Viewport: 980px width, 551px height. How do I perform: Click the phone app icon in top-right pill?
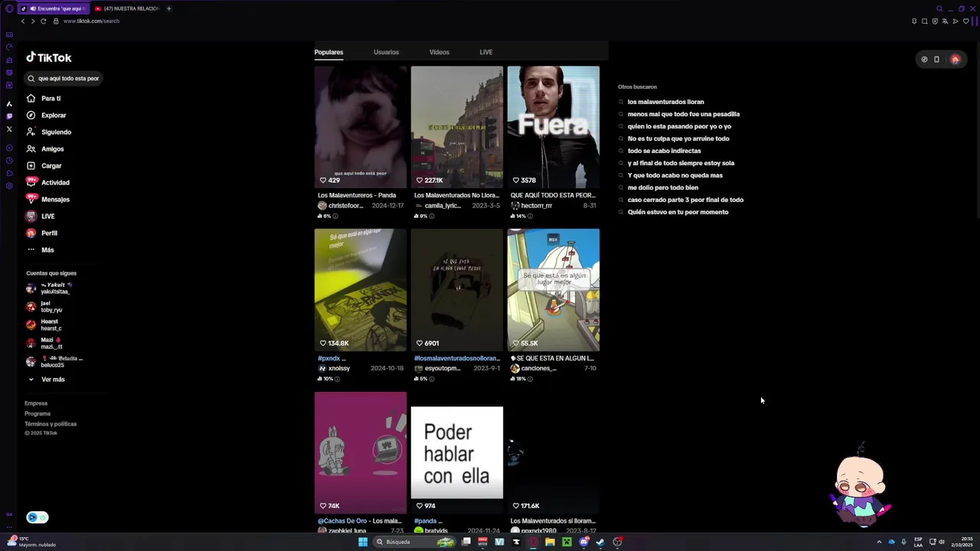(x=936, y=59)
